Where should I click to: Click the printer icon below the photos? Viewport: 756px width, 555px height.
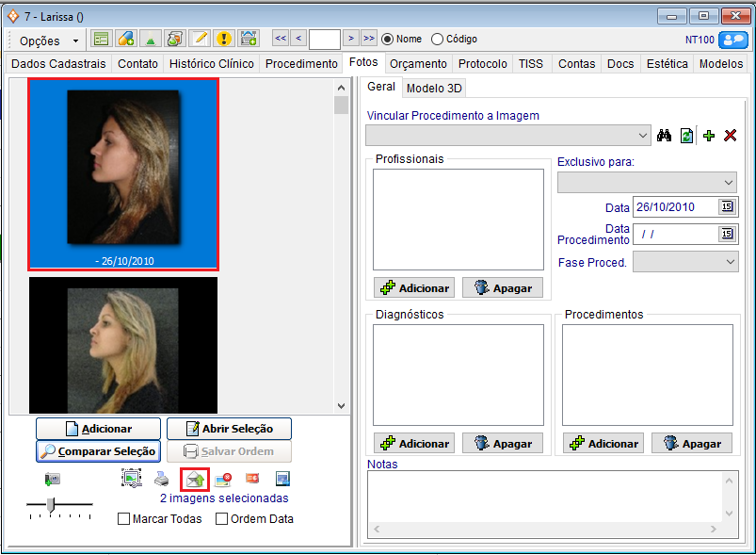[162, 479]
